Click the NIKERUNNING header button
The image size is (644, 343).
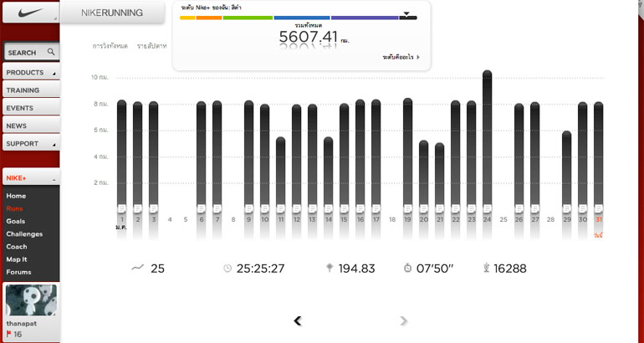[x=112, y=13]
